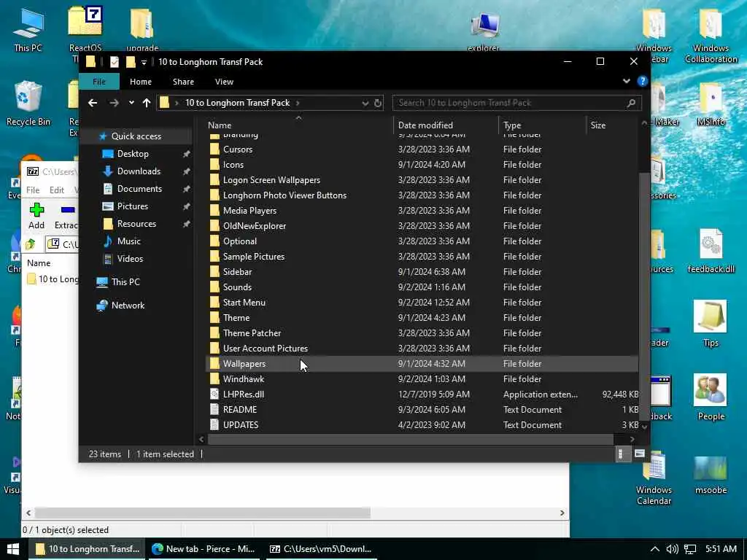Switch to the Home ribbon tab
Image resolution: width=747 pixels, height=560 pixels.
(141, 82)
